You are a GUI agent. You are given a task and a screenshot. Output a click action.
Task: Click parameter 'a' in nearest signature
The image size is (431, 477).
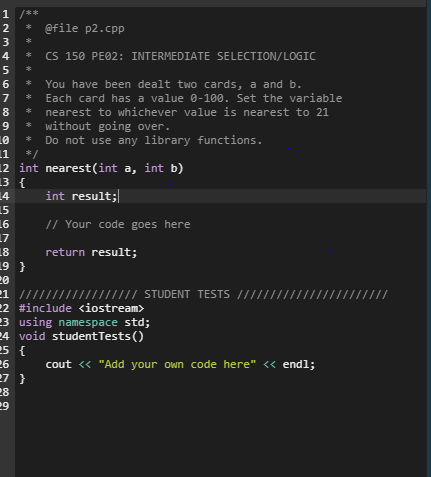[128, 169]
